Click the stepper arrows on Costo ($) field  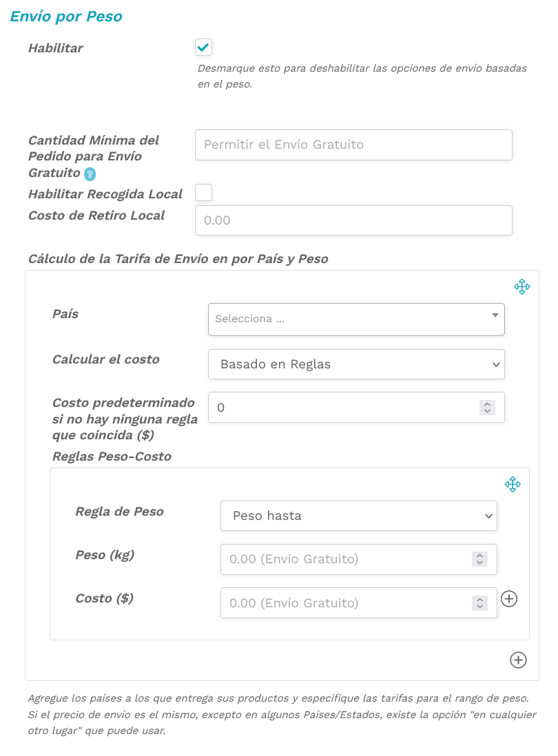tap(479, 602)
